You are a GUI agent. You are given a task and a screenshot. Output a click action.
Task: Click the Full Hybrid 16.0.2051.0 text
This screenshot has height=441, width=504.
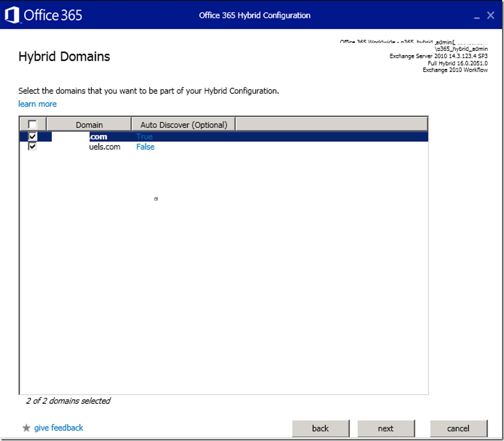pos(458,63)
